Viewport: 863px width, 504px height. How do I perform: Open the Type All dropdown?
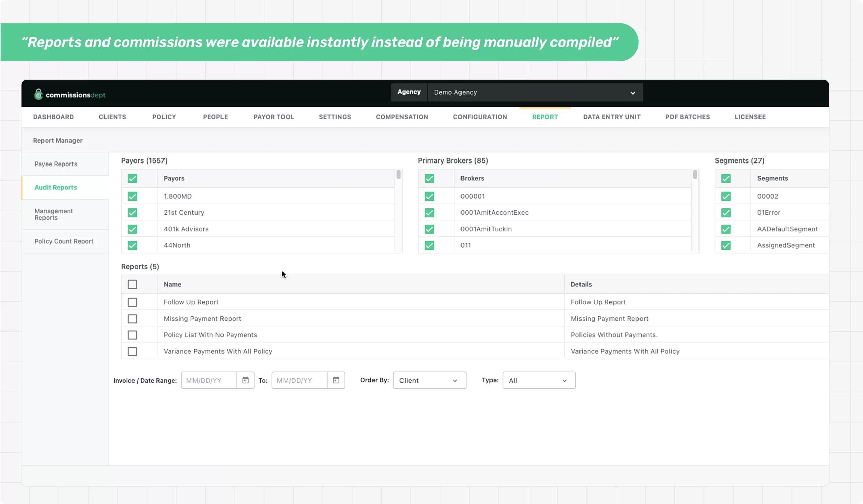coord(539,380)
